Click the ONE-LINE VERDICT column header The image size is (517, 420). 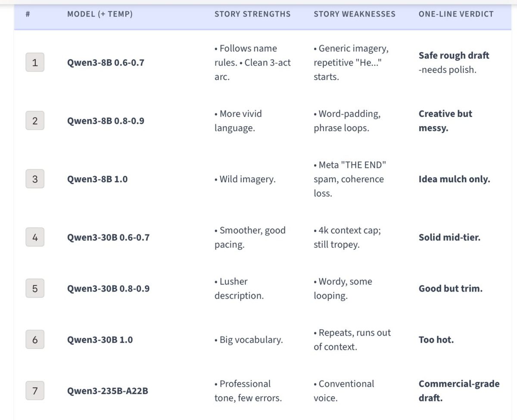tap(456, 14)
